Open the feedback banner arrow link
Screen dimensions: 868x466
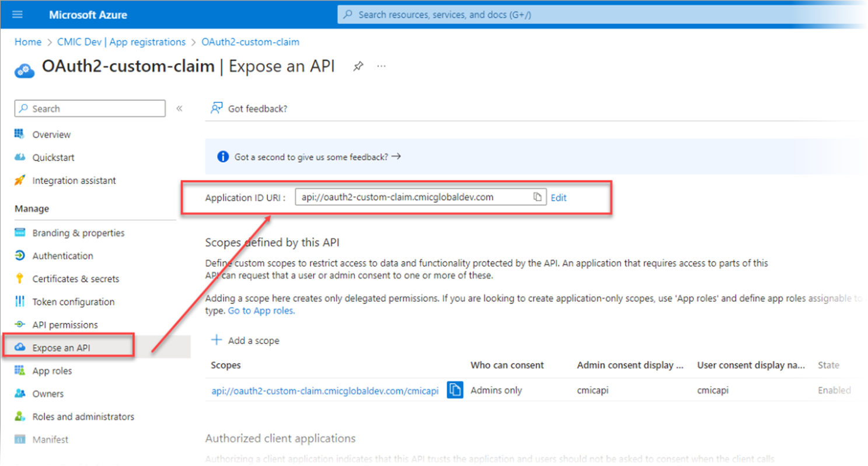point(396,157)
